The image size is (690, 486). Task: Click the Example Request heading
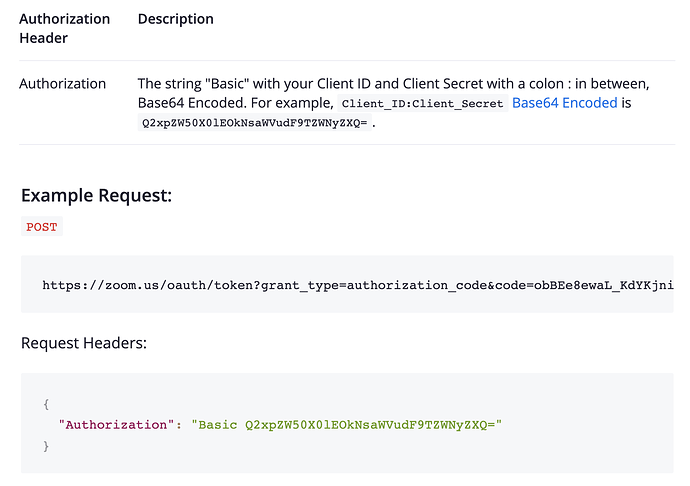(96, 195)
